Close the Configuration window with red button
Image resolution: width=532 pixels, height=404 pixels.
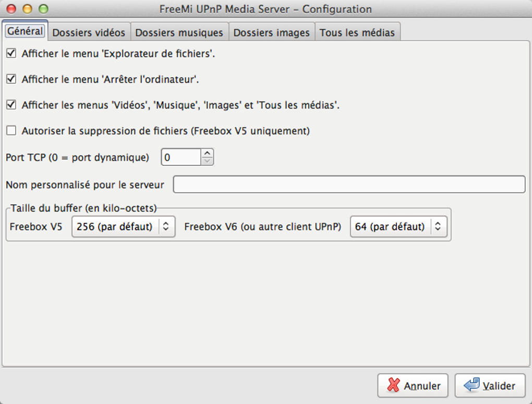tap(11, 9)
